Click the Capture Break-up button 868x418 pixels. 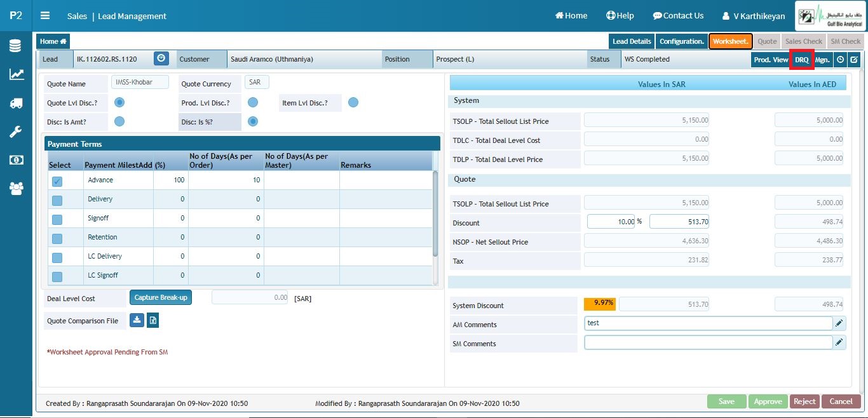(x=161, y=297)
